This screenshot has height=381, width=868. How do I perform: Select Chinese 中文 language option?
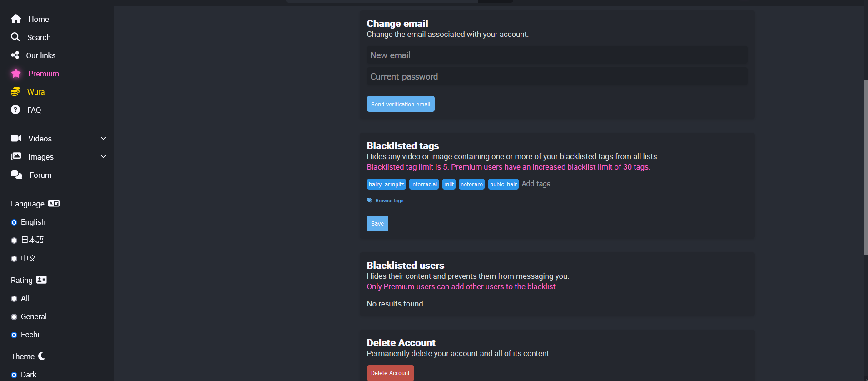(14, 259)
